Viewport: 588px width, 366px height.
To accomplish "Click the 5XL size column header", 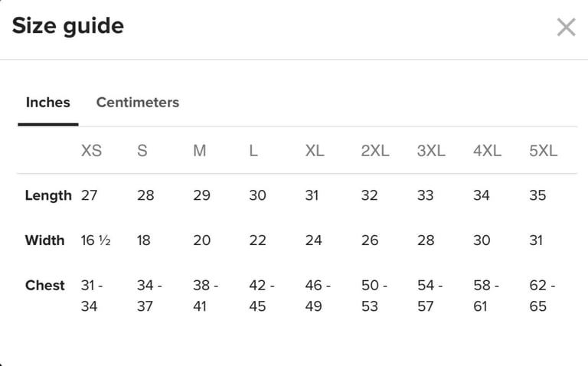I will (544, 151).
